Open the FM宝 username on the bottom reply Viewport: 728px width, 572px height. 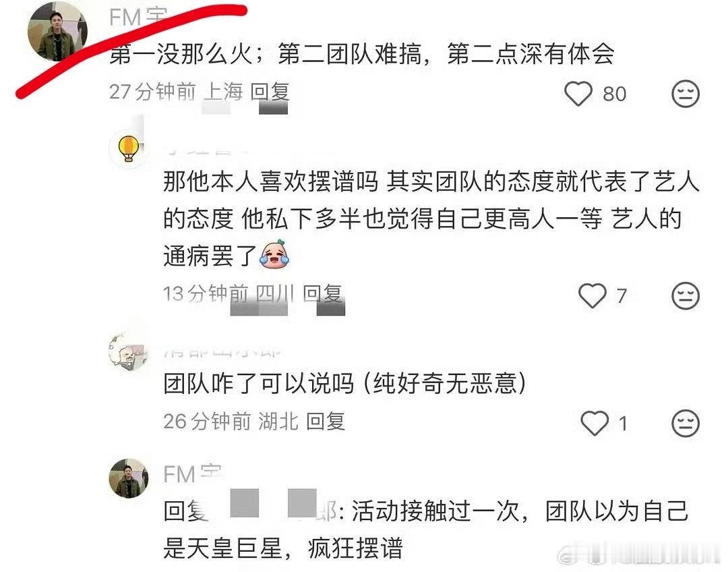coord(192,474)
